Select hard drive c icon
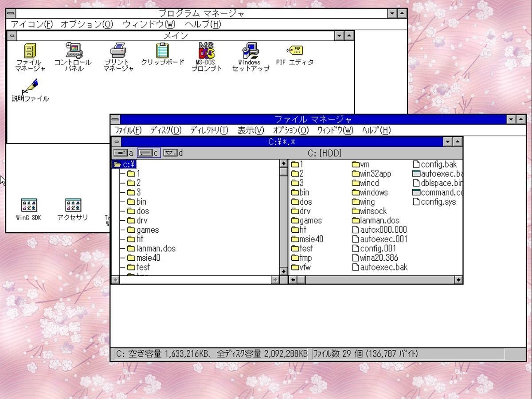This screenshot has height=399, width=532. pos(149,153)
